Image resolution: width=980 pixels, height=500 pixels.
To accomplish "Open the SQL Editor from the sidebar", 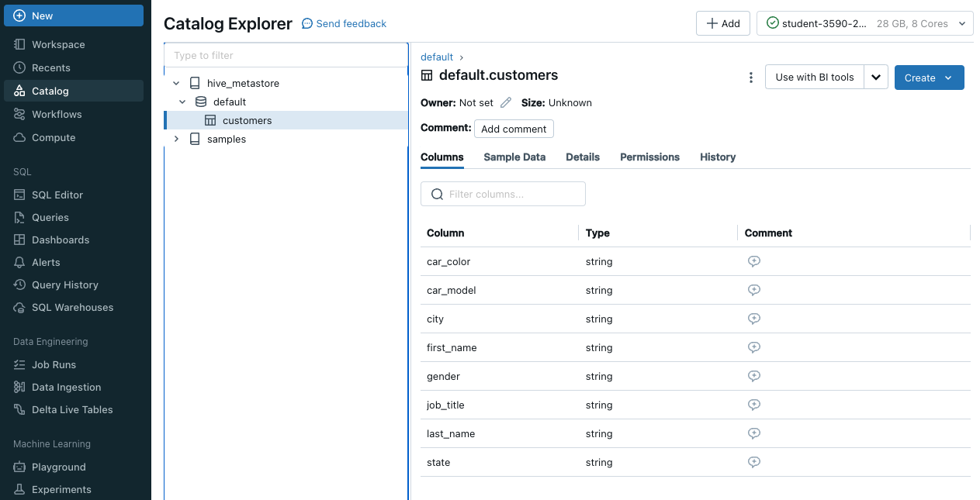I will coord(57,195).
